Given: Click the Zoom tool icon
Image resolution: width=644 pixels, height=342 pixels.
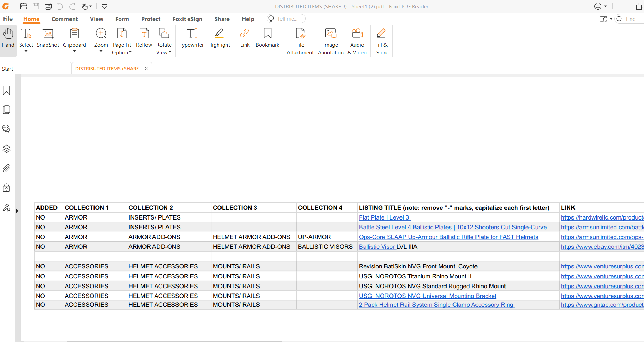Looking at the screenshot, I should (x=101, y=34).
